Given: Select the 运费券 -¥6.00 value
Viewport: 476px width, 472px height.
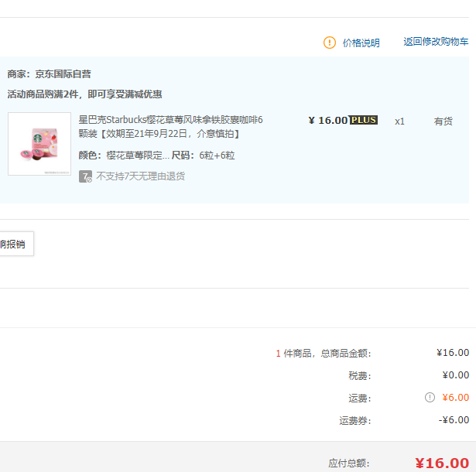Looking at the screenshot, I should pyautogui.click(x=454, y=420).
